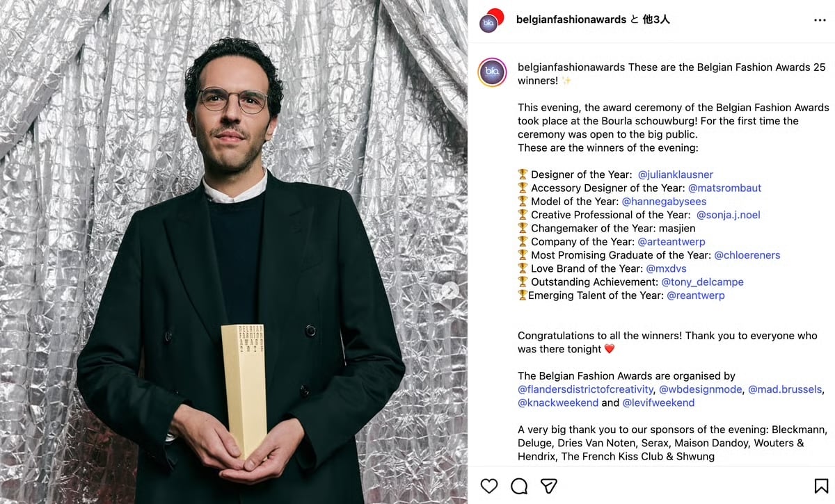Open the three-dot more options menu
This screenshot has width=835, height=504.
click(x=820, y=20)
